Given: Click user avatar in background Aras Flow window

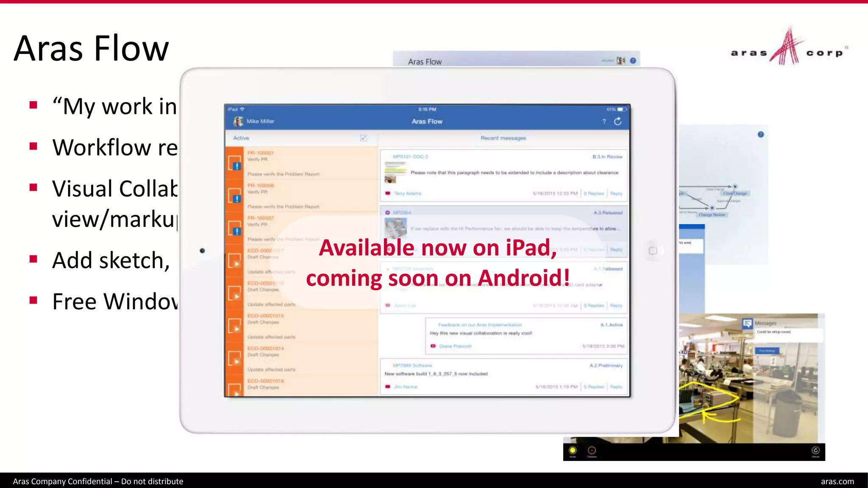Looking at the screenshot, I should [621, 61].
